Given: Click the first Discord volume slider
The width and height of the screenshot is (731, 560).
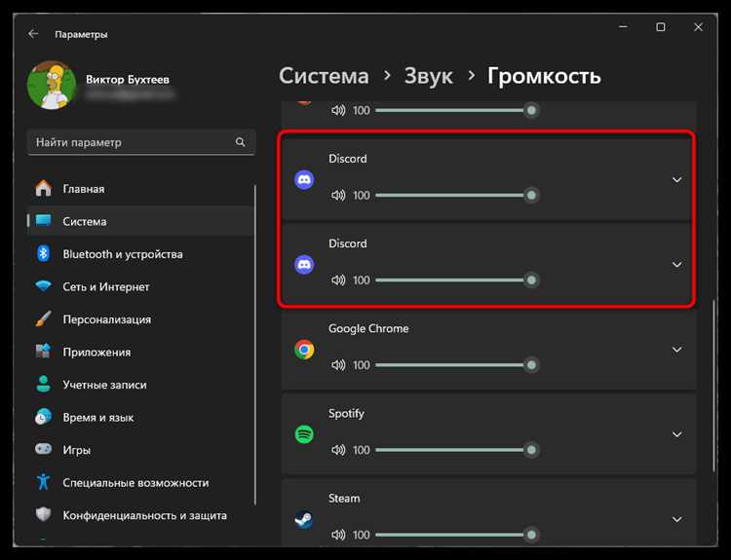Looking at the screenshot, I should (x=457, y=195).
